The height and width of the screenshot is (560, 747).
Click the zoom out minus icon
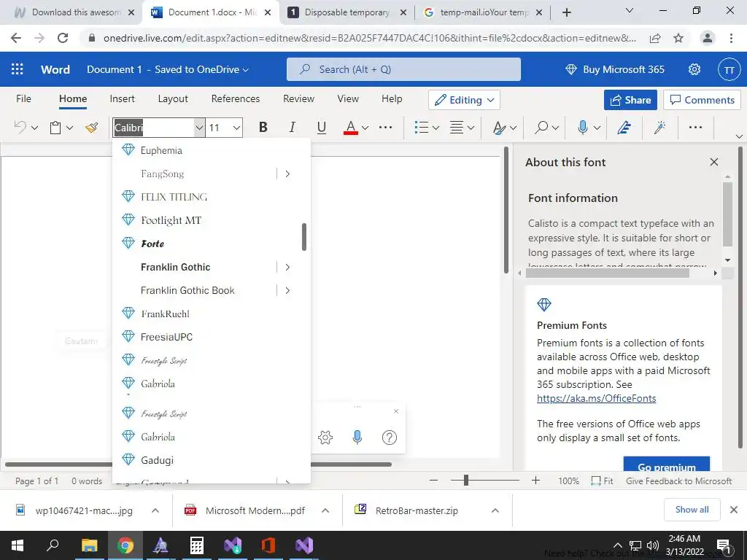433,481
